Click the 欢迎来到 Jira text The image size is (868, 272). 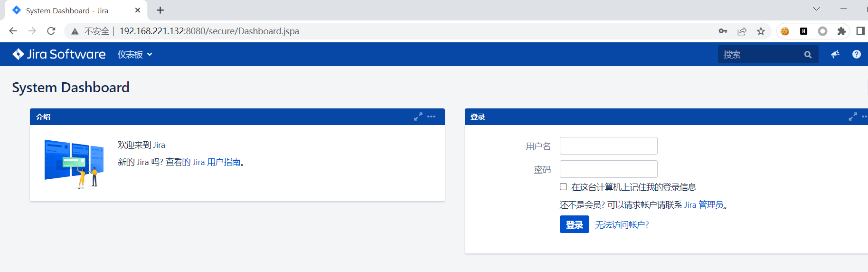pos(142,145)
